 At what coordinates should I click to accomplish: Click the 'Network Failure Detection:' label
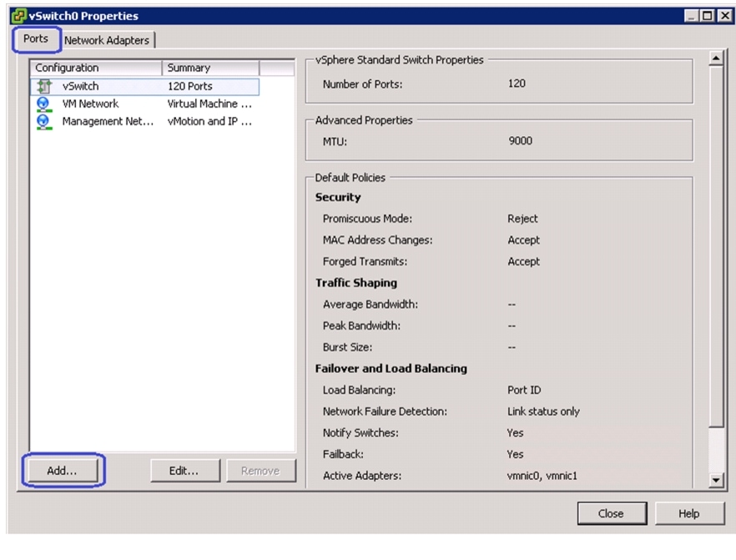pyautogui.click(x=385, y=411)
